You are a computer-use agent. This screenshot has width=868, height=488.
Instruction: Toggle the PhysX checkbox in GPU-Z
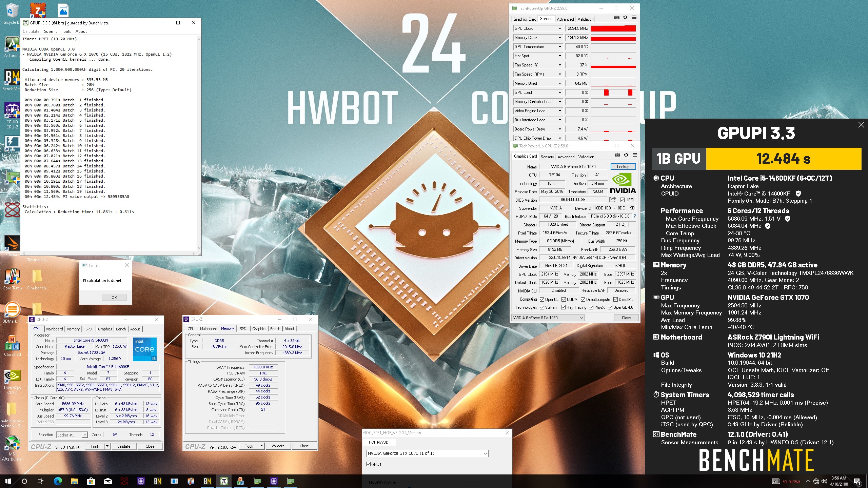[591, 307]
